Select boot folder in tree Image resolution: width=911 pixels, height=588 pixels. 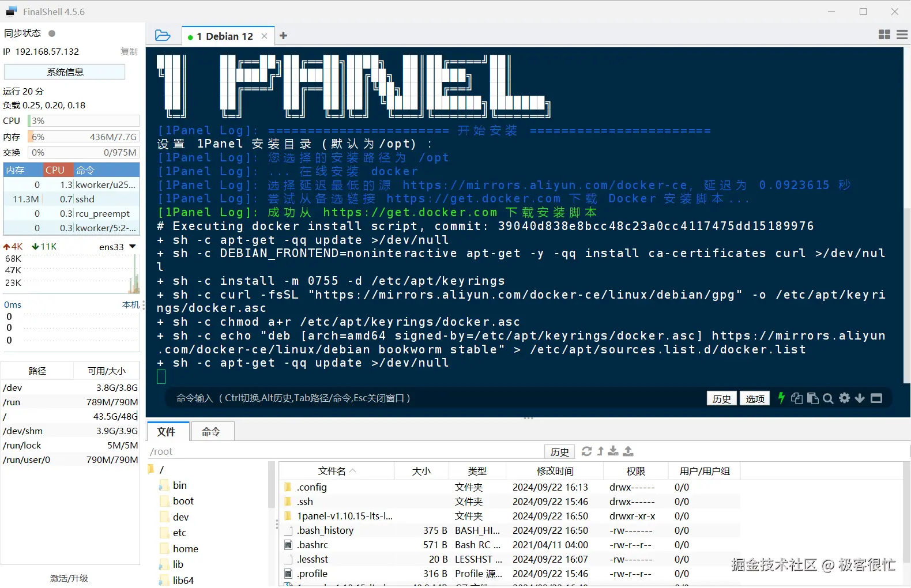tap(176, 501)
